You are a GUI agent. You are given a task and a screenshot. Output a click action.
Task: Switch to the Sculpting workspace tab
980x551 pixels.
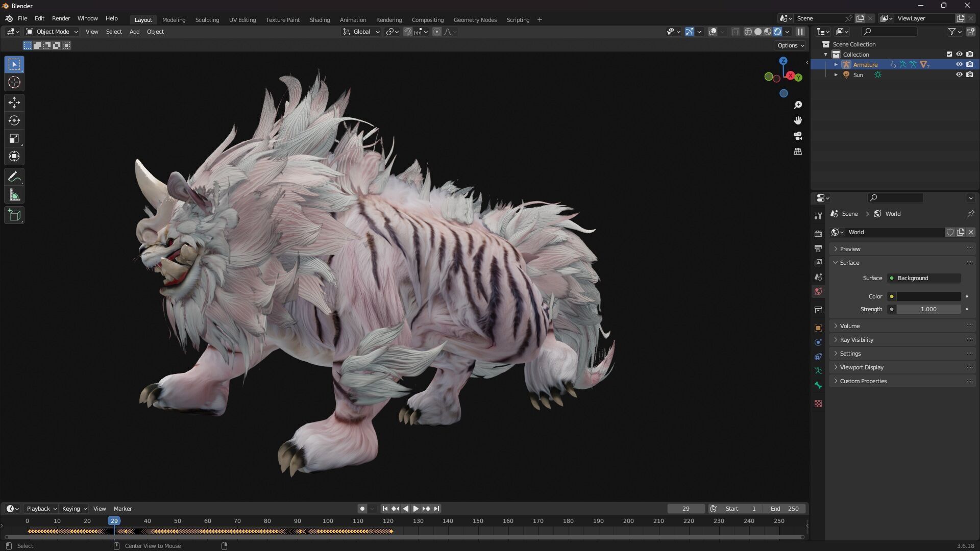(x=207, y=20)
